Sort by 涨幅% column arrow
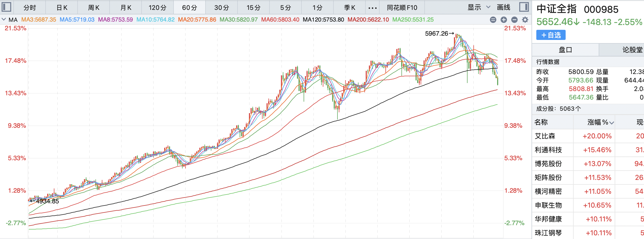 (x=612, y=123)
